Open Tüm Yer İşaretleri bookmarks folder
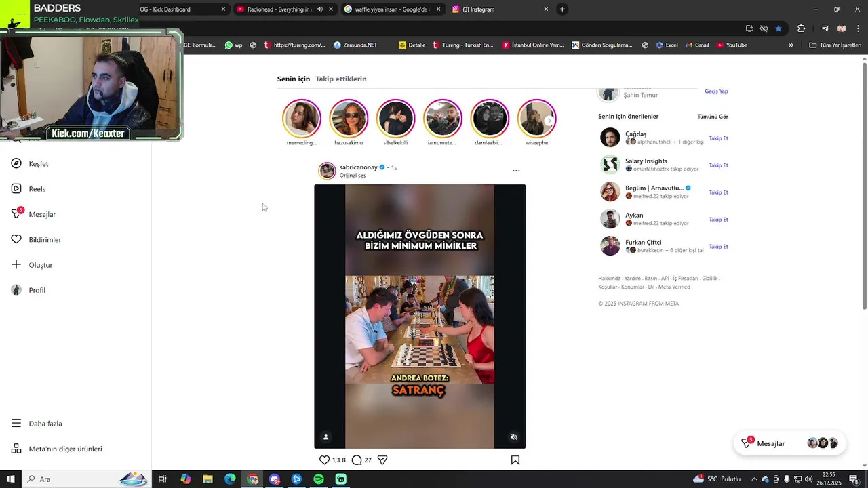The image size is (868, 488). pos(835,45)
